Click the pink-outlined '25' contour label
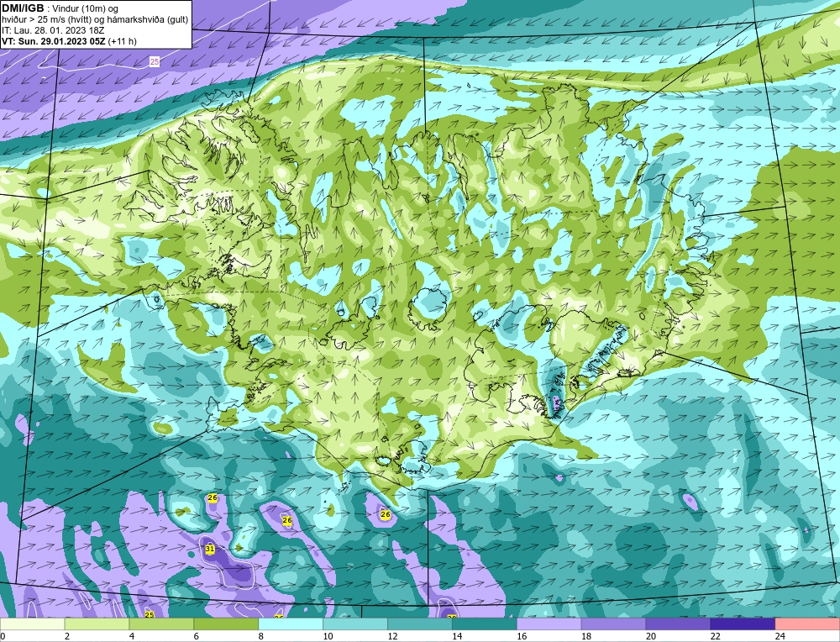Image resolution: width=840 pixels, height=642 pixels. [x=155, y=61]
